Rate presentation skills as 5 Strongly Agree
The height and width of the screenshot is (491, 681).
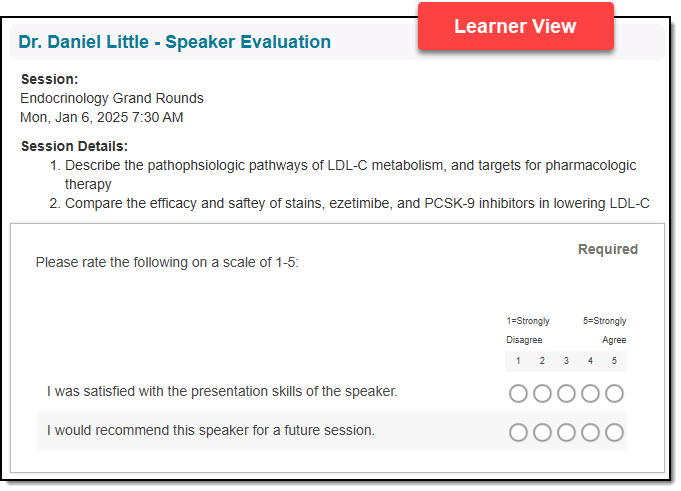click(x=614, y=394)
